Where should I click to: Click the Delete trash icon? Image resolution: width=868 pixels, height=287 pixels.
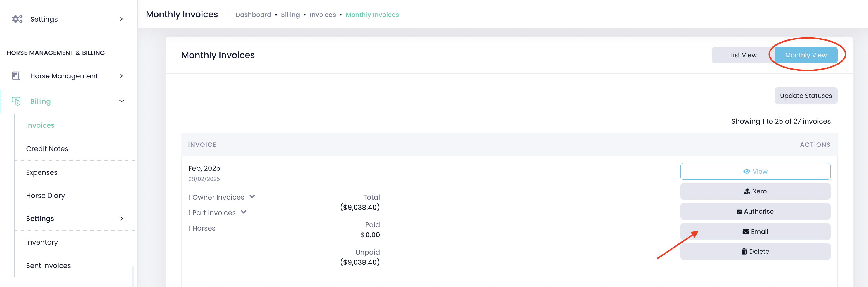click(744, 252)
